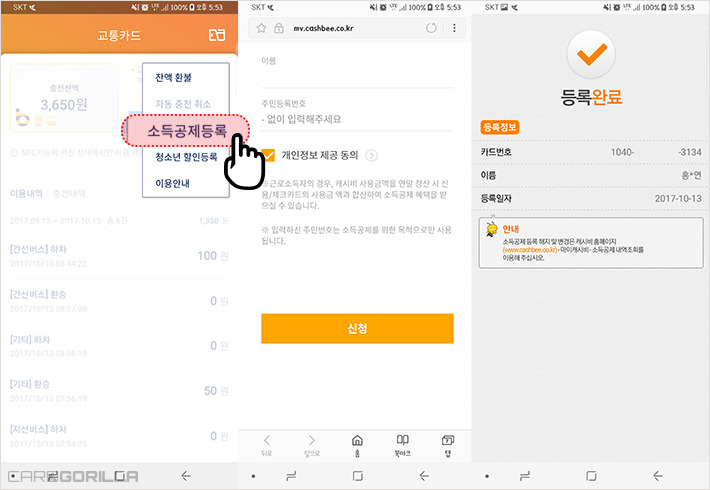Tap Android home in the right phone
The image size is (710, 490).
pyautogui.click(x=591, y=476)
